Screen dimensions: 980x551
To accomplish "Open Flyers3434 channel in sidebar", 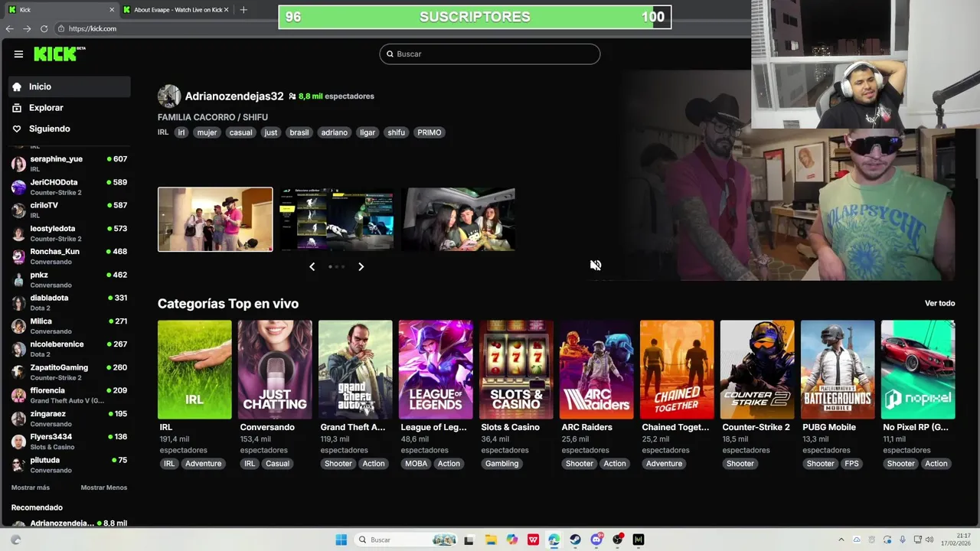I will (69, 442).
